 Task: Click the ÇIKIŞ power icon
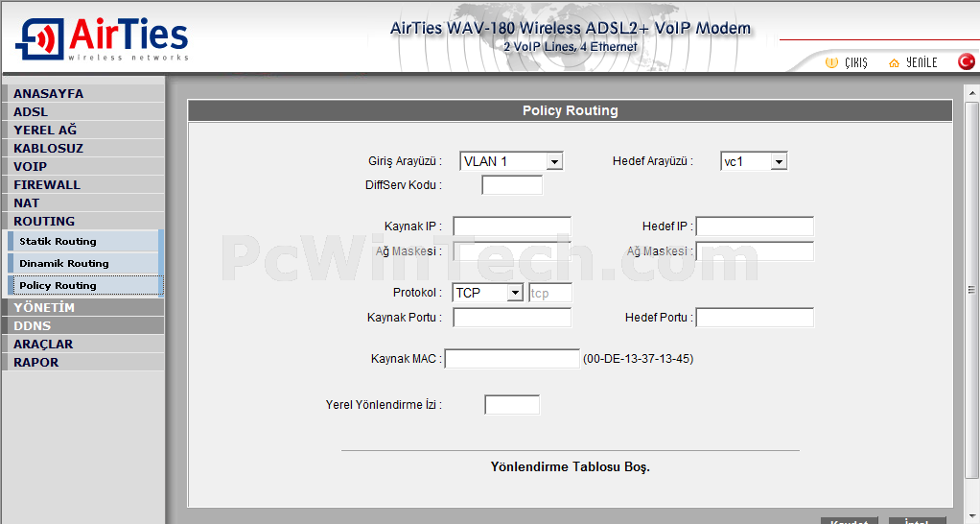pos(831,62)
